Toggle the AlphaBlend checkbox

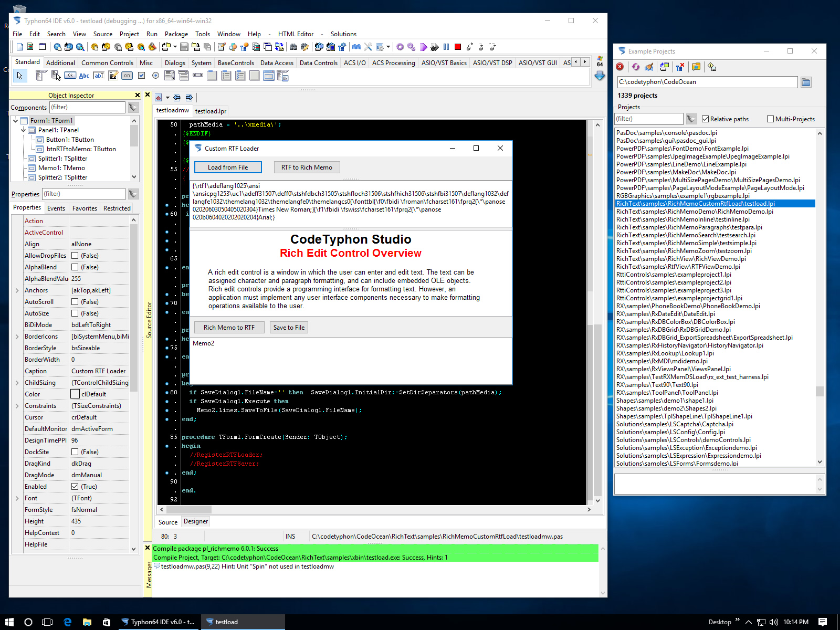click(x=75, y=267)
